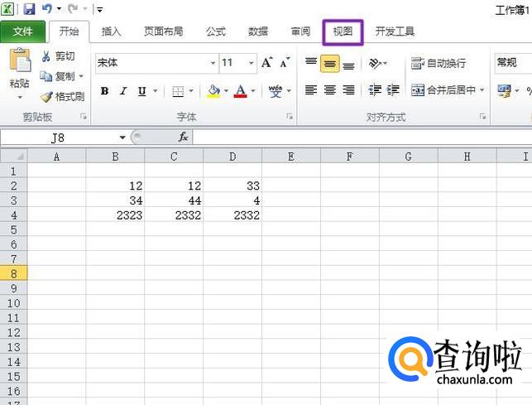
Task: Click the Decrease Indent icon
Action: 375,90
